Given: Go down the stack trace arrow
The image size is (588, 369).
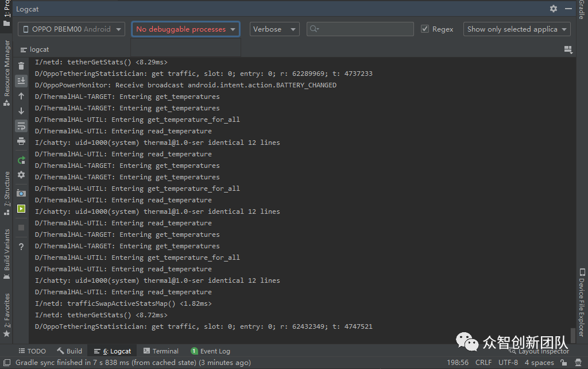Looking at the screenshot, I should tap(21, 111).
